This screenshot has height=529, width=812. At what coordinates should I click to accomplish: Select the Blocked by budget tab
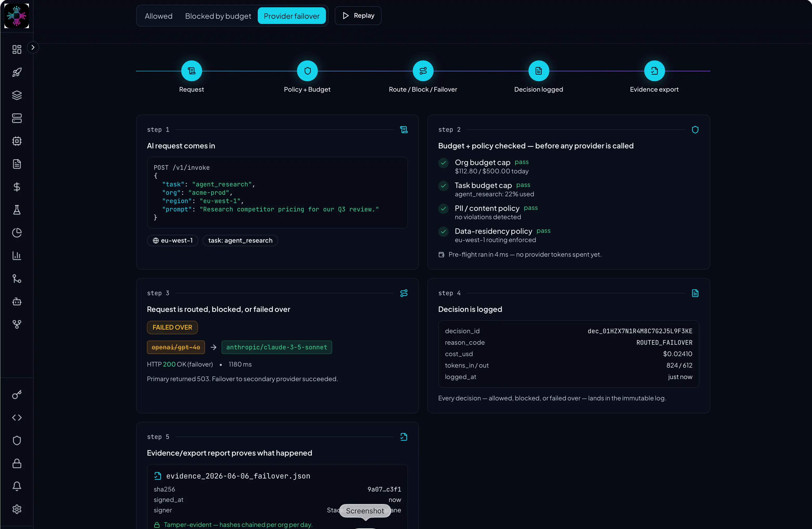pyautogui.click(x=218, y=16)
